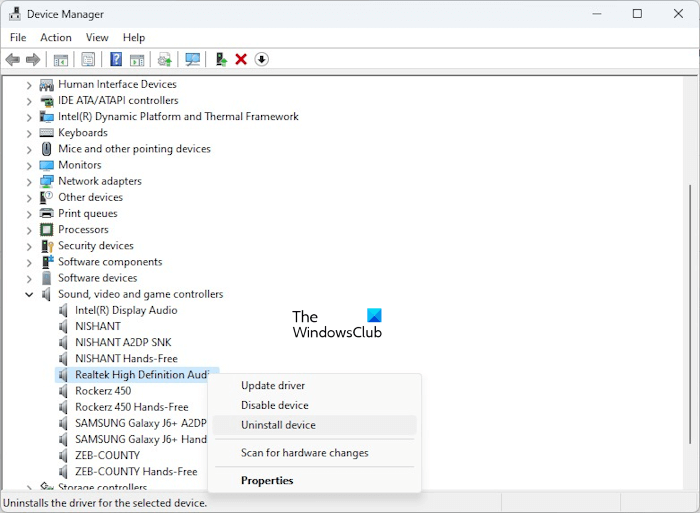The width and height of the screenshot is (700, 513).
Task: Click the Back arrow toolbar icon
Action: [13, 59]
